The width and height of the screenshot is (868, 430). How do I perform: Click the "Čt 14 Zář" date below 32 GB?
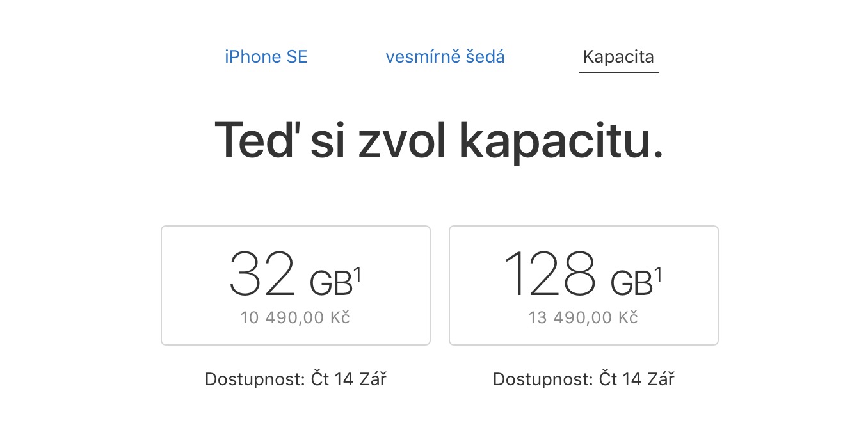(348, 379)
